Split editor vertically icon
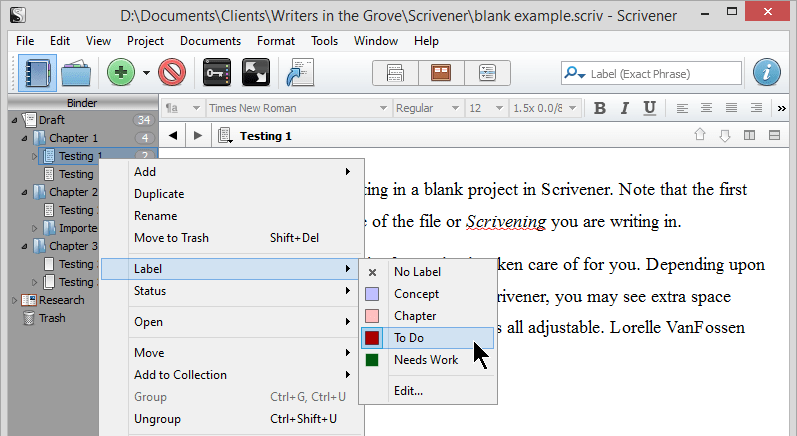This screenshot has width=797, height=436. [x=749, y=135]
